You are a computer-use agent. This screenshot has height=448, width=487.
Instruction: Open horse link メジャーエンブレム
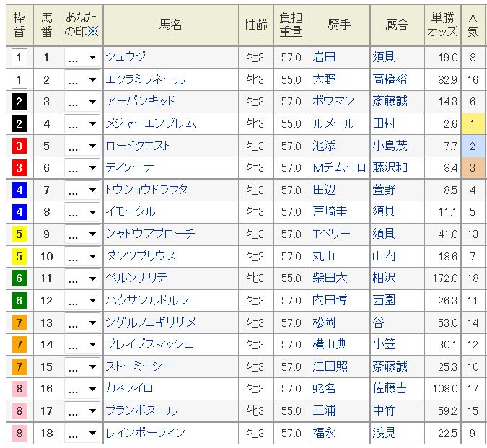coord(151,123)
